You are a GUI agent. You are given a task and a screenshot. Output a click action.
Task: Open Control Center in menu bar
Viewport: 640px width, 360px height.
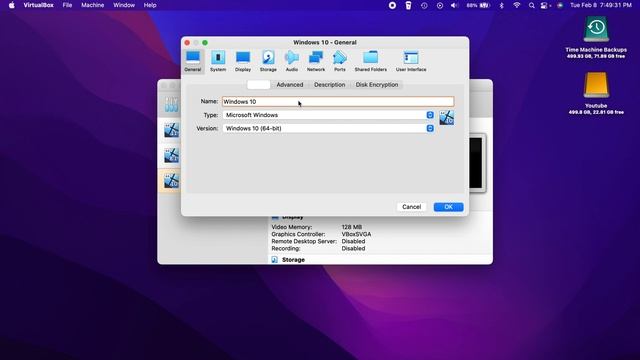[544, 5]
